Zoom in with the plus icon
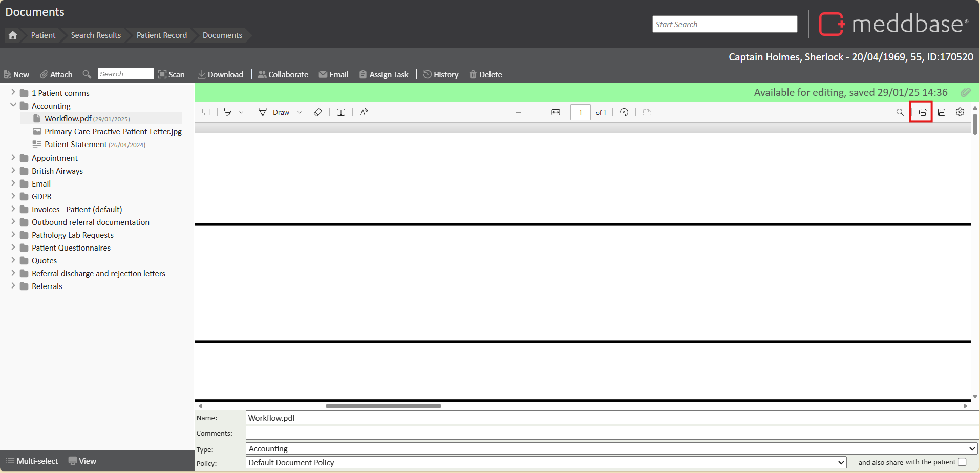Viewport: 980px width, 473px height. click(537, 112)
